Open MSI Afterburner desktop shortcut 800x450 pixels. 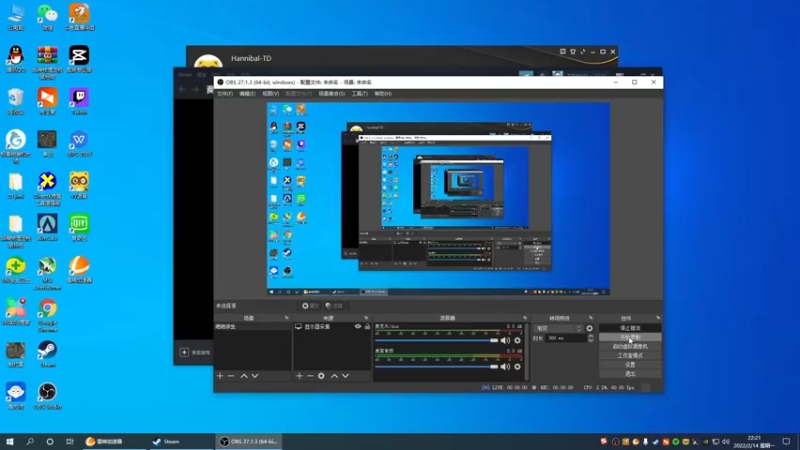(x=47, y=273)
